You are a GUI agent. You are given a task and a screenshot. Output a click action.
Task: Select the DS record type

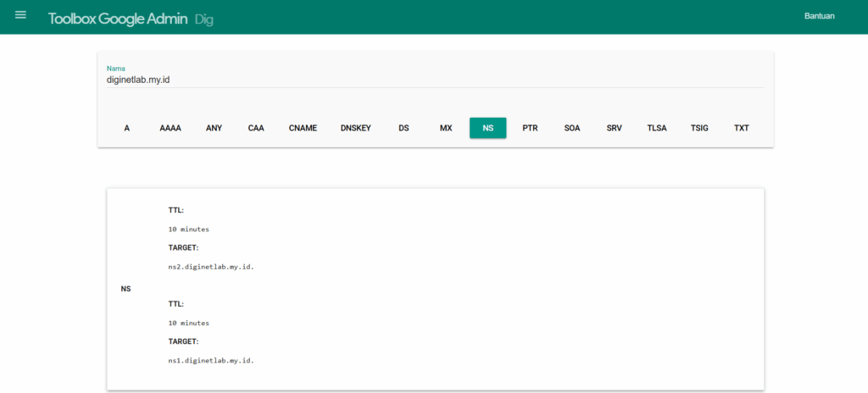[x=403, y=128]
